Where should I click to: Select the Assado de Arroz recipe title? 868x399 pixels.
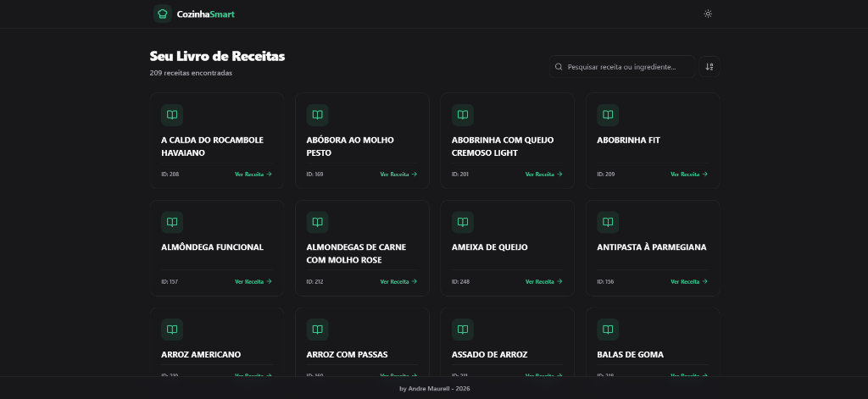(489, 354)
